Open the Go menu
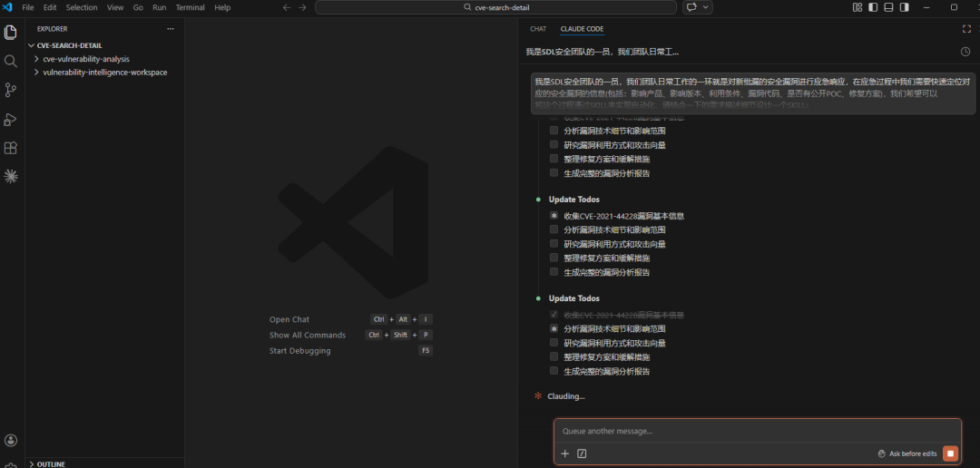The height and width of the screenshot is (468, 980). [138, 7]
